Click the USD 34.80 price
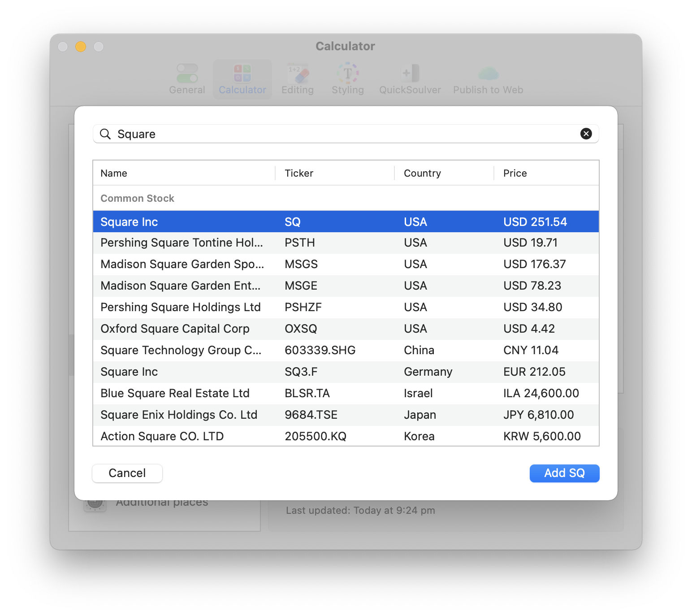The height and width of the screenshot is (616, 692). click(532, 307)
